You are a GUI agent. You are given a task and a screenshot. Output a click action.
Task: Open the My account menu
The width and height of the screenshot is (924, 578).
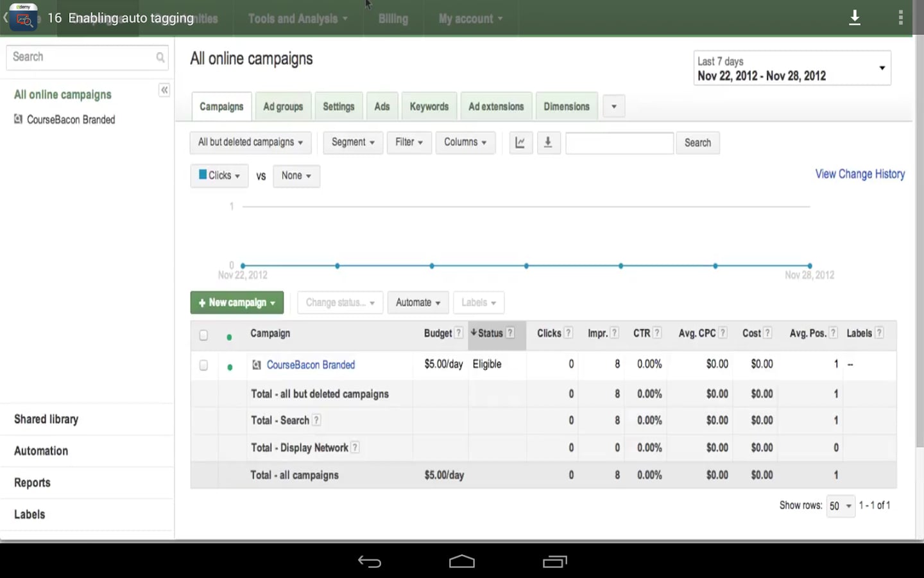[470, 19]
